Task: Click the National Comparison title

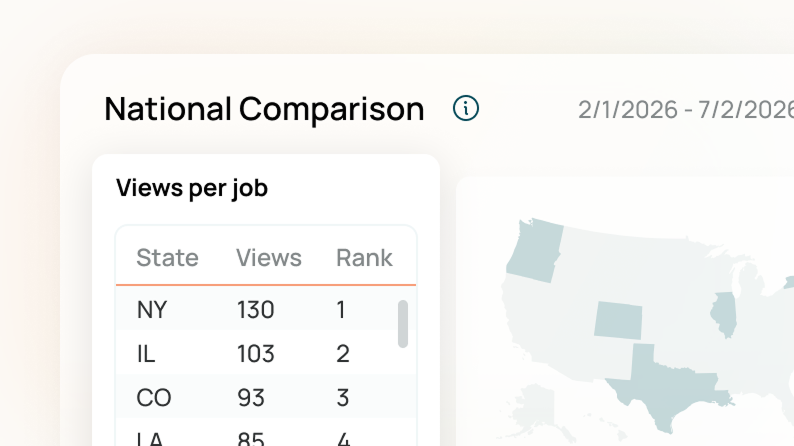Action: pyautogui.click(x=264, y=109)
